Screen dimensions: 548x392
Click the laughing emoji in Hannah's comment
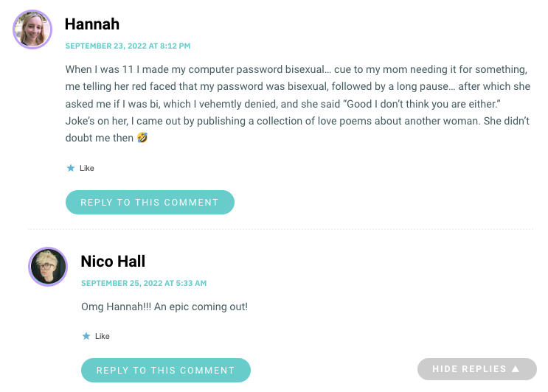click(x=142, y=138)
